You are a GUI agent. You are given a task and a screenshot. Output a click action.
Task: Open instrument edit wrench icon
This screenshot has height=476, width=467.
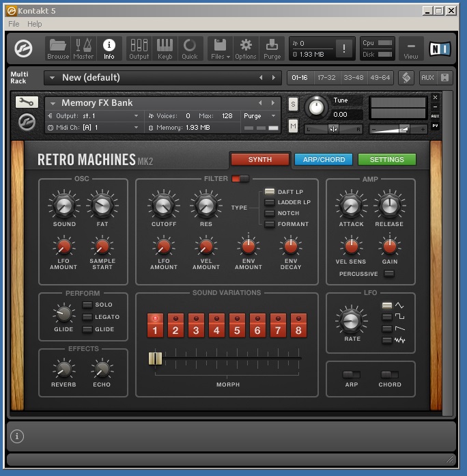27,102
